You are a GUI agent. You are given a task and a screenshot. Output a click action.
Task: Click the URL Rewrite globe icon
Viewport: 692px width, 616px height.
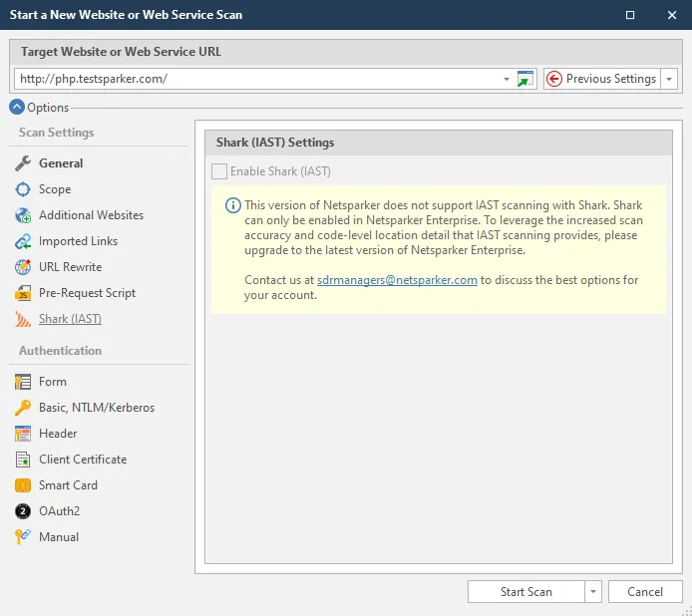pos(23,267)
